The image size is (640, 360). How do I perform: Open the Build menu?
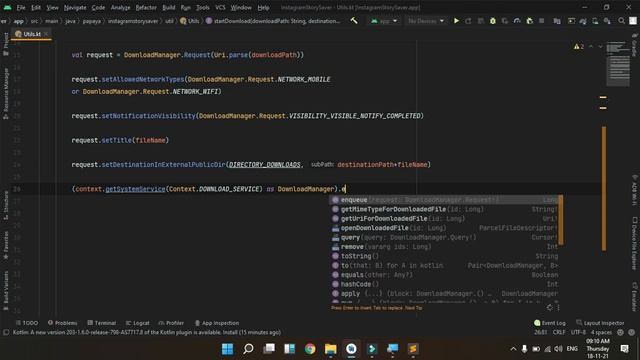click(169, 7)
